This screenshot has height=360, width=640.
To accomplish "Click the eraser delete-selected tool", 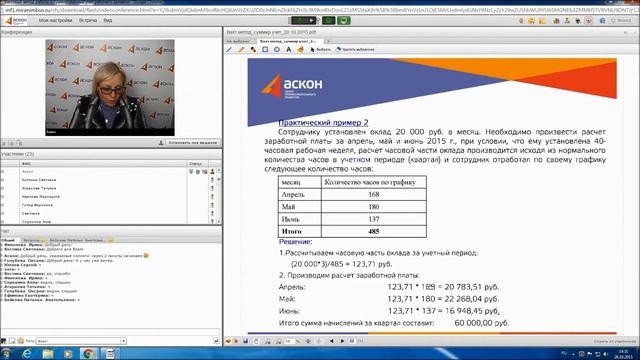I will point(355,49).
